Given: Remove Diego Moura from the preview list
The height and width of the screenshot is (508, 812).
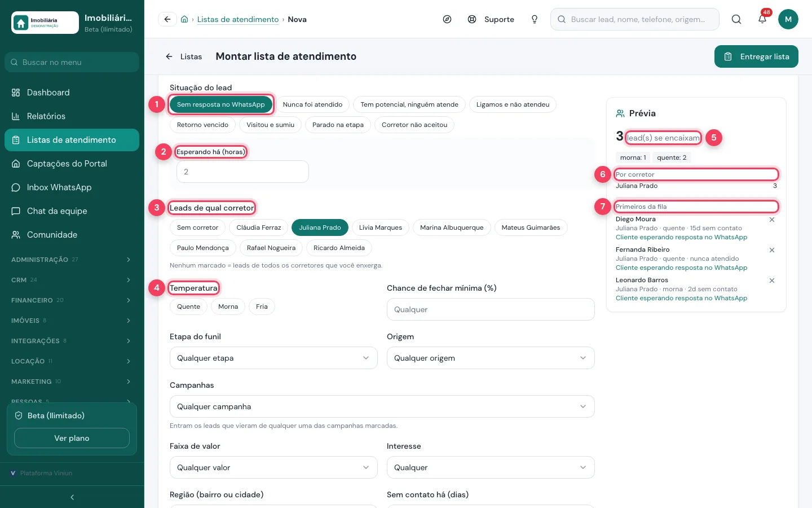Looking at the screenshot, I should [x=772, y=220].
